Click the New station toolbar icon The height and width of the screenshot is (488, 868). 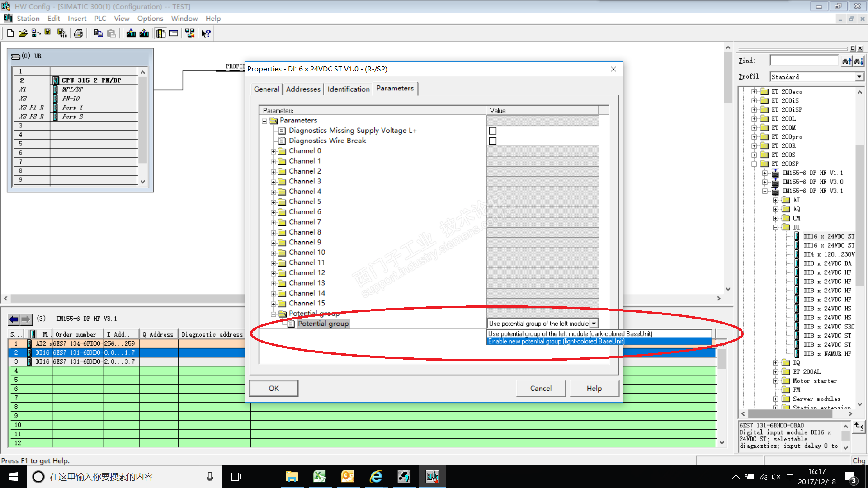[x=10, y=33]
